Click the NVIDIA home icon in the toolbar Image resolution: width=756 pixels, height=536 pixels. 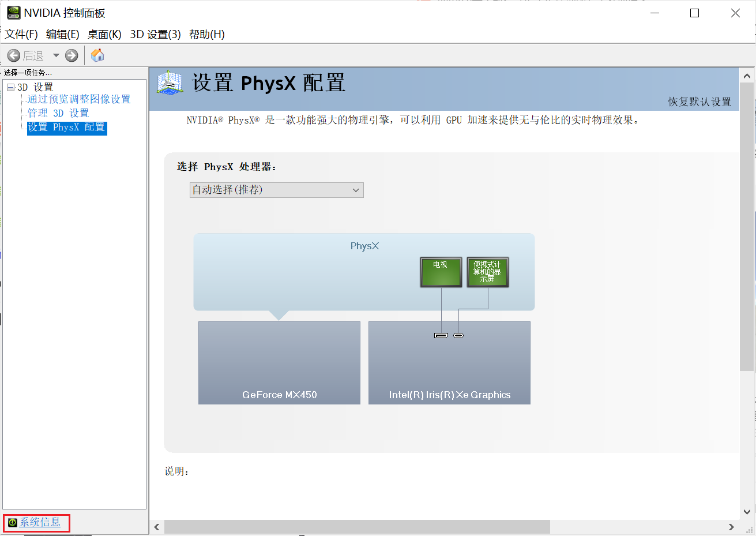pos(97,55)
